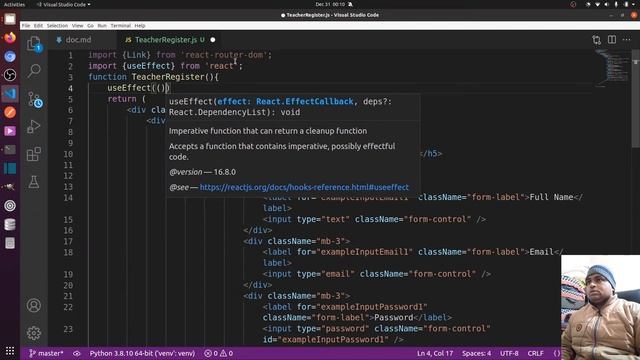Click the 'Full Name' label text in code
This screenshot has height=360, width=640.
coord(551,197)
